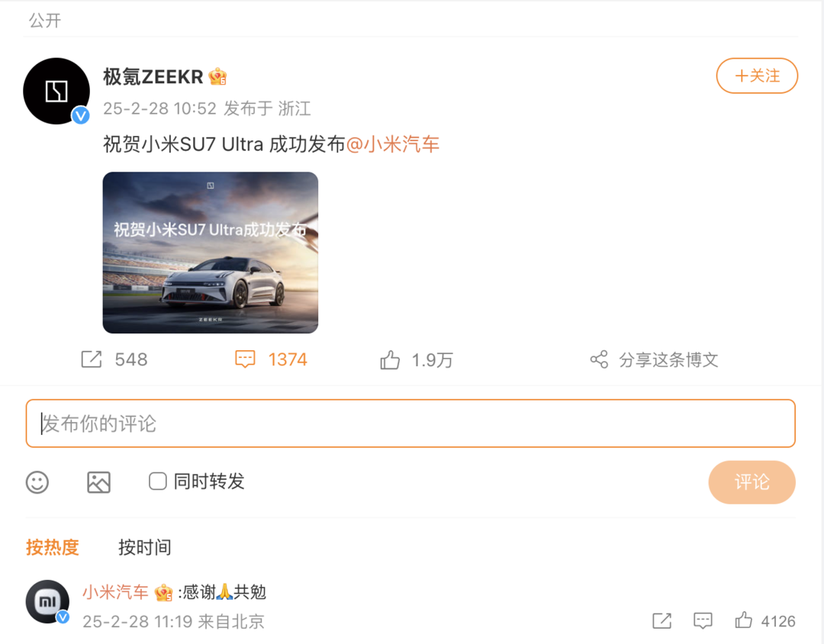Like the 小米汽车 comment with 4126 likes
Viewport: 824px width, 644px height.
pos(744,621)
